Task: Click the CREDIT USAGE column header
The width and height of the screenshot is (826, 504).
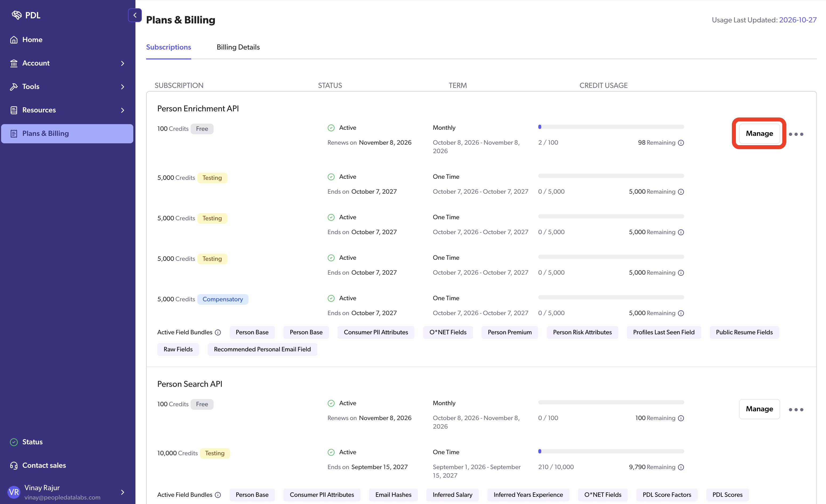Action: click(x=603, y=86)
